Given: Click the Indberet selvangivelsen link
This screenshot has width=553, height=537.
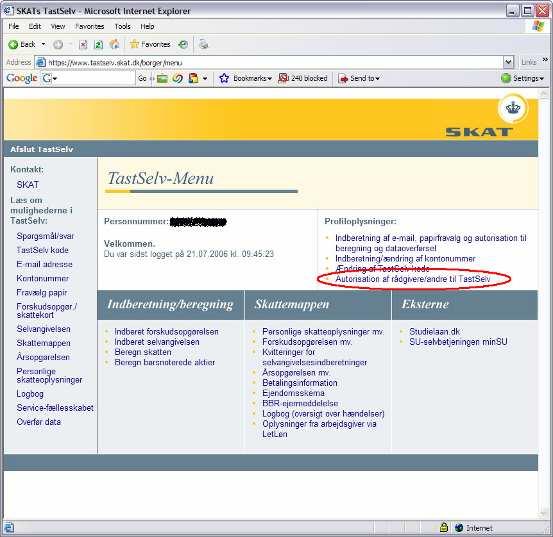Looking at the screenshot, I should [x=157, y=342].
